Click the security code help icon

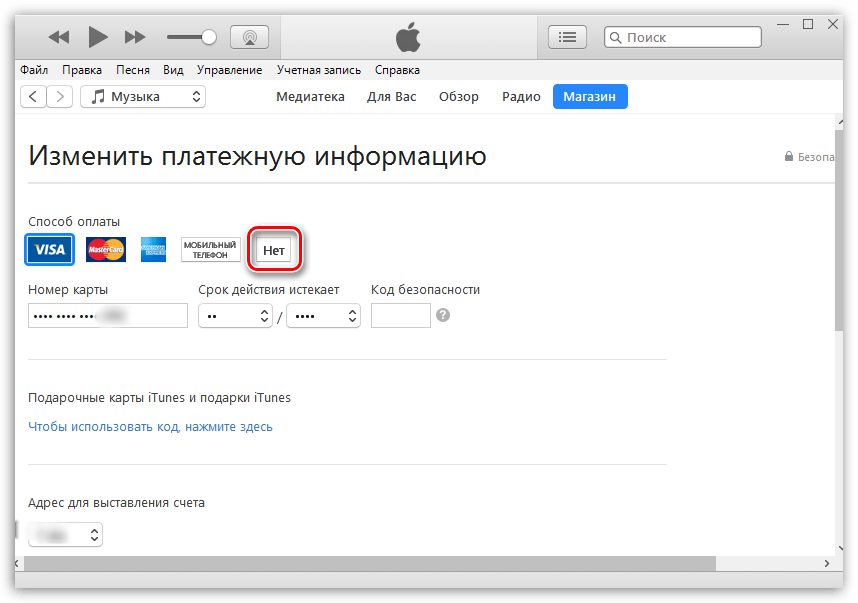[x=443, y=315]
